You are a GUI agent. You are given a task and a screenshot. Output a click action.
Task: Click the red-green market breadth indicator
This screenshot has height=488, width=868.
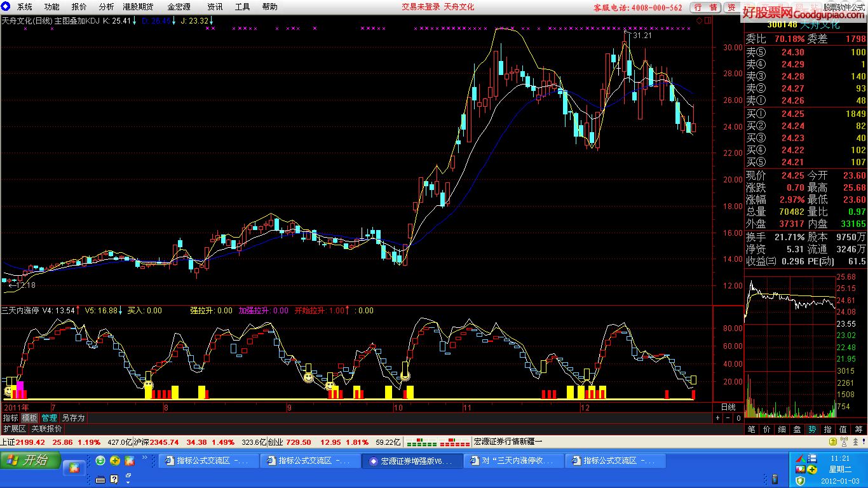(438, 442)
